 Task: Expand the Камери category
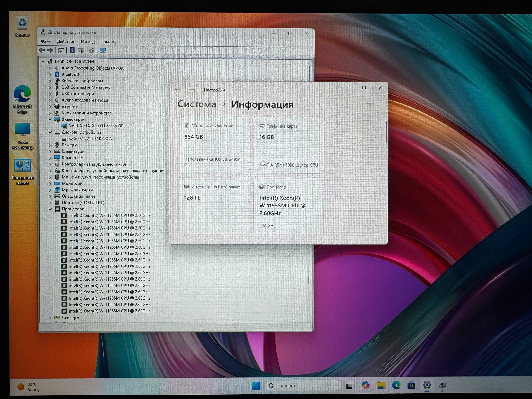[x=50, y=145]
